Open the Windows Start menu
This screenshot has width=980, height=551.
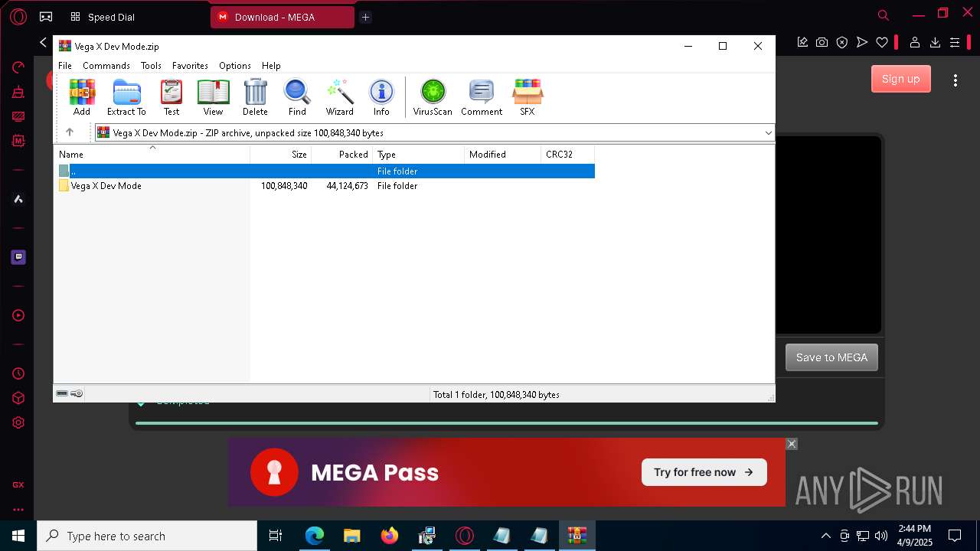tap(18, 536)
